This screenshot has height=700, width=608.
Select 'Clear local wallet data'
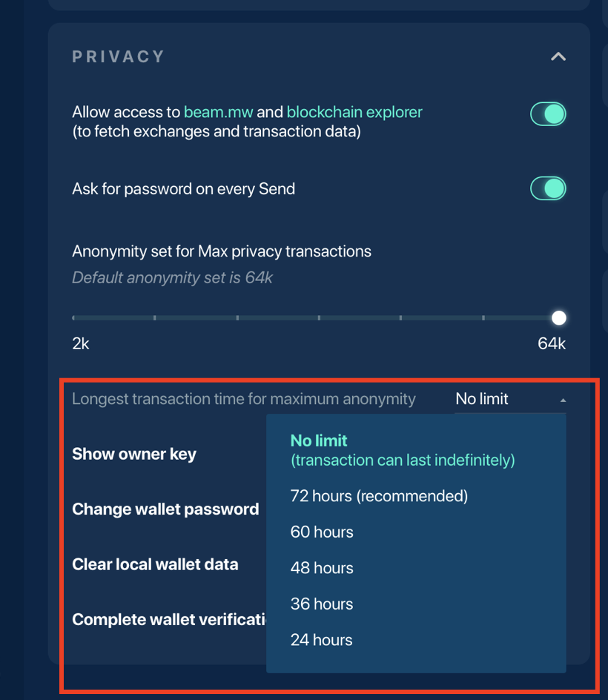155,564
